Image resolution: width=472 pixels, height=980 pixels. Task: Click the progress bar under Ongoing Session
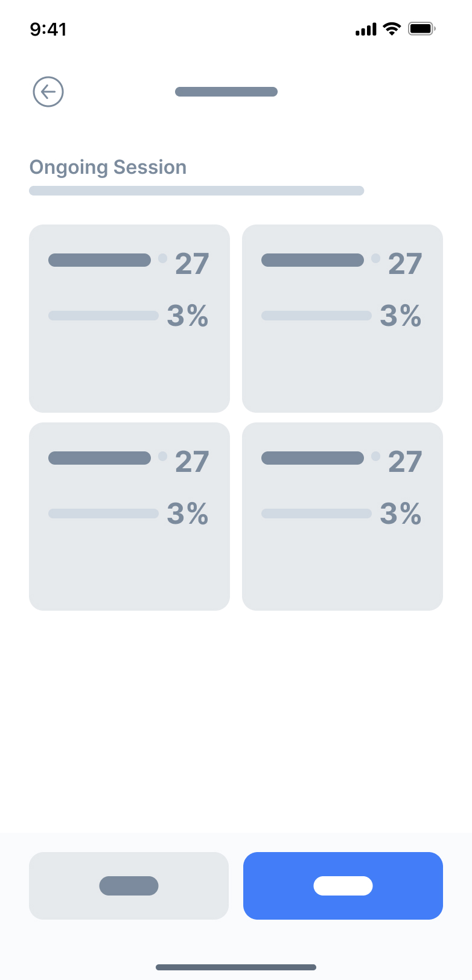tap(196, 191)
